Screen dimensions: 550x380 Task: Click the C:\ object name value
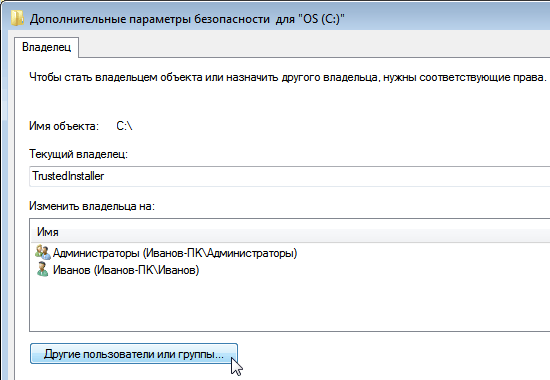pos(124,126)
